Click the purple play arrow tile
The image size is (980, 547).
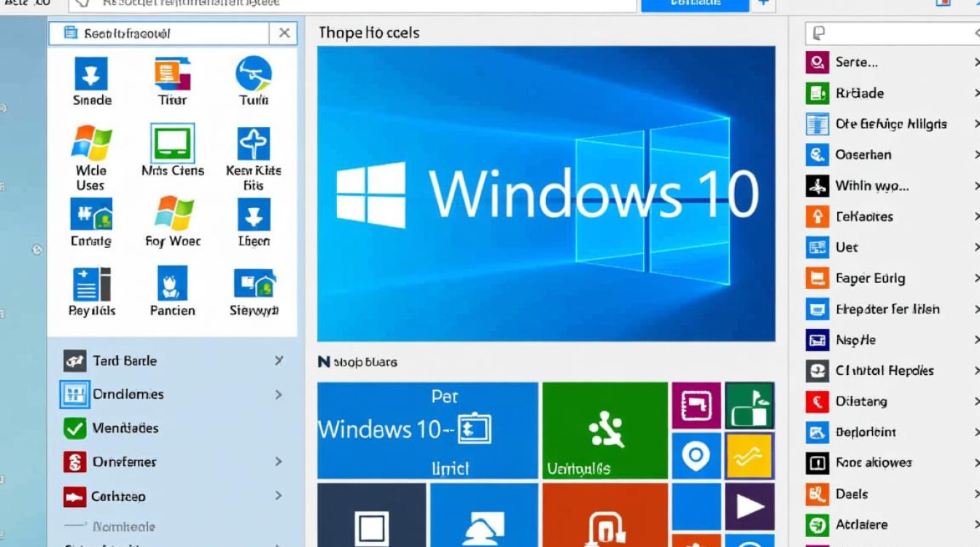749,506
